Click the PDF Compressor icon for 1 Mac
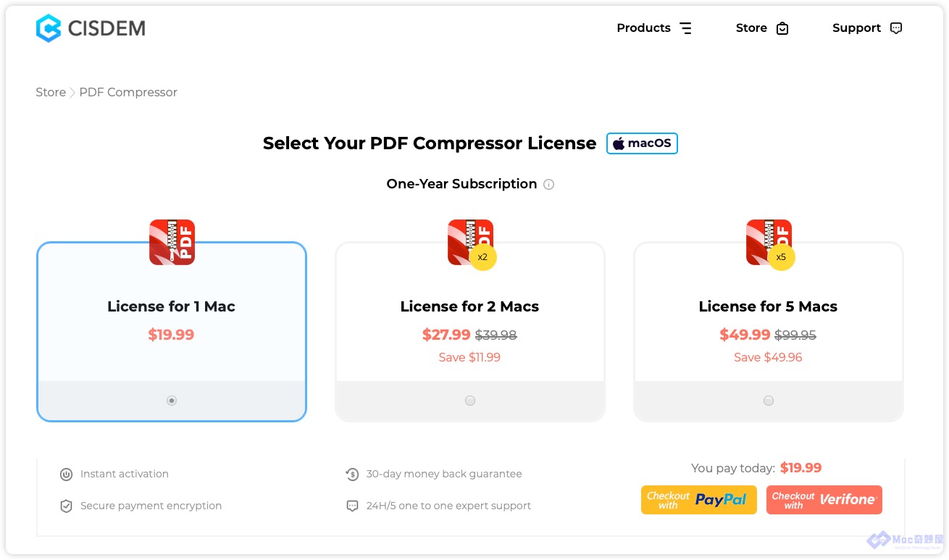Image resolution: width=949 pixels, height=560 pixels. [x=172, y=242]
